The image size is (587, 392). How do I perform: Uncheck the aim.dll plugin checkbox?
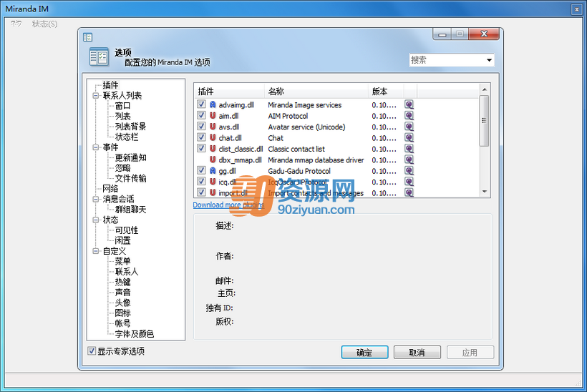(201, 115)
